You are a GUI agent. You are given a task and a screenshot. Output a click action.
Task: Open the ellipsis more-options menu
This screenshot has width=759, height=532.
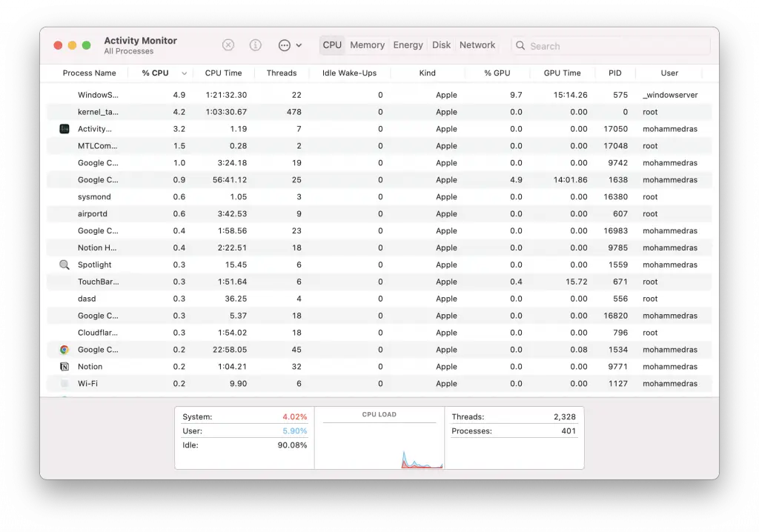[290, 45]
